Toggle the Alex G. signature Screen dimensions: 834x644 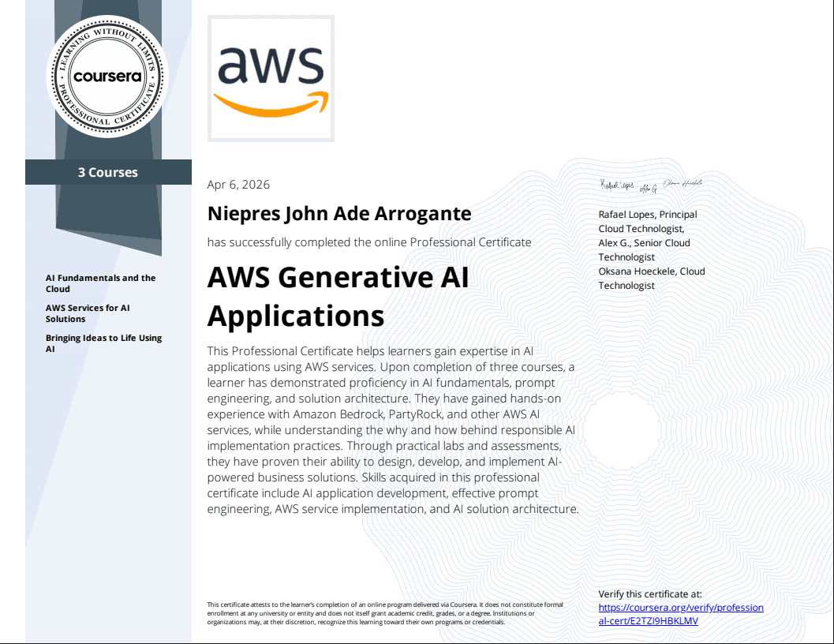647,188
